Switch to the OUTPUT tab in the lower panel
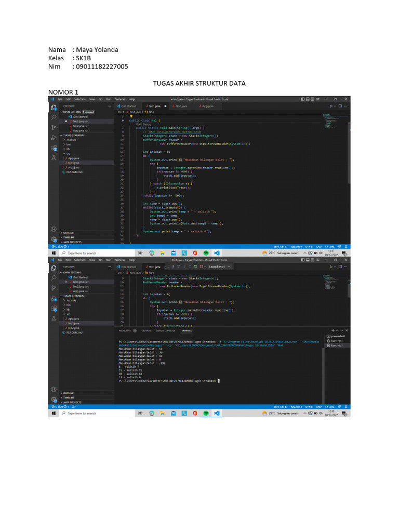Image resolution: width=399 pixels, height=532 pixels. pyautogui.click(x=146, y=330)
